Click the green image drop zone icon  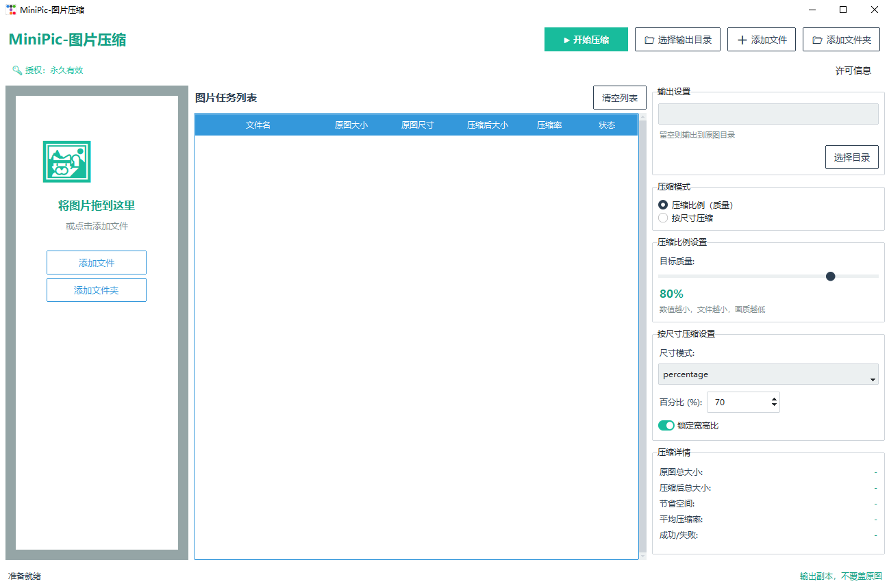66,162
